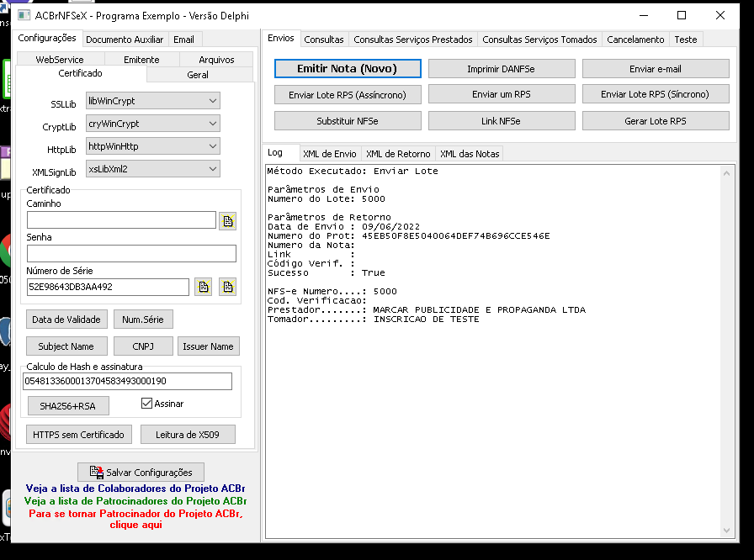Open the Consultas Serviços Tomados tab

click(539, 40)
